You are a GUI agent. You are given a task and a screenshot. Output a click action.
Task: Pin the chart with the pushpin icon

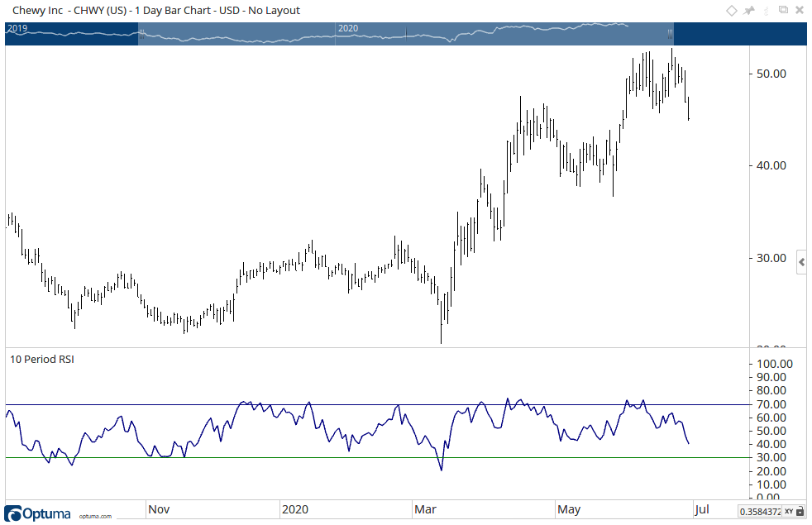(749, 11)
